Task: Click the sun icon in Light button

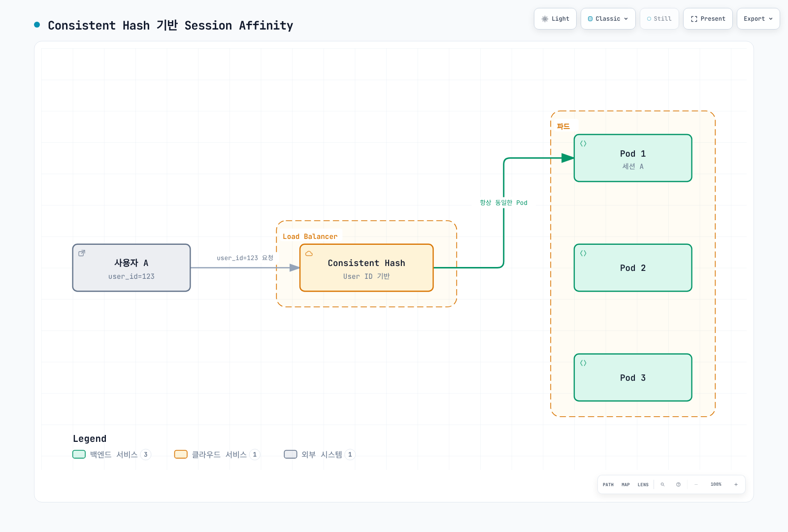Action: 545,19
